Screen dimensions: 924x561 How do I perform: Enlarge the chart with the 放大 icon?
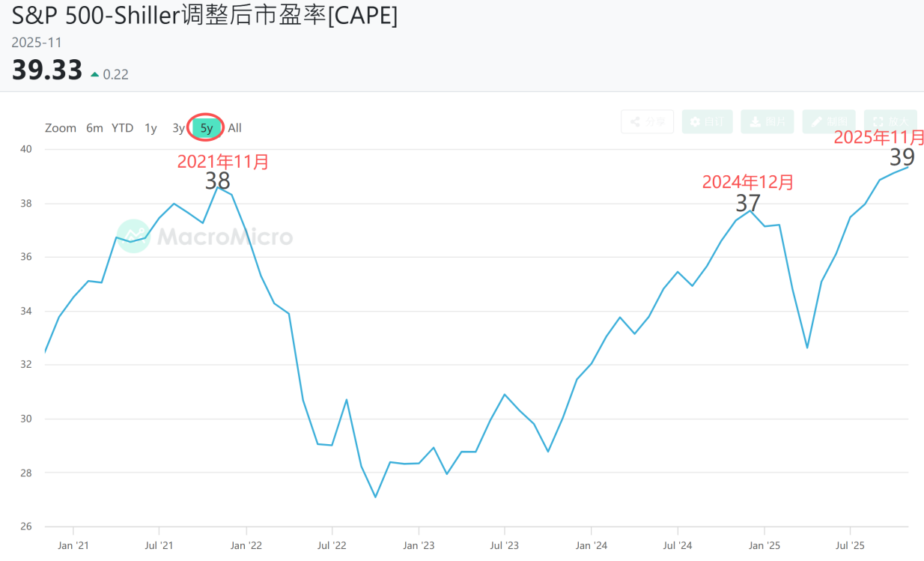(x=890, y=121)
